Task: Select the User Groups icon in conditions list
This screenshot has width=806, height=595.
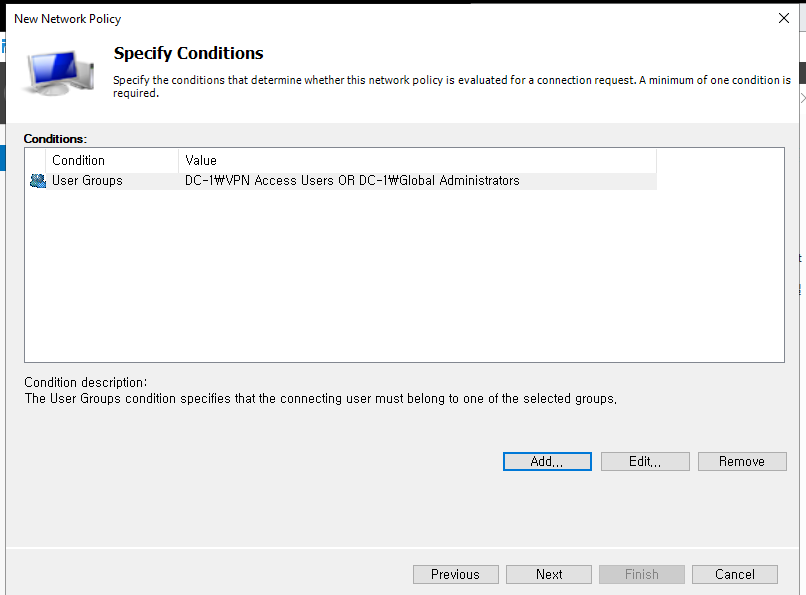Action: pyautogui.click(x=38, y=181)
